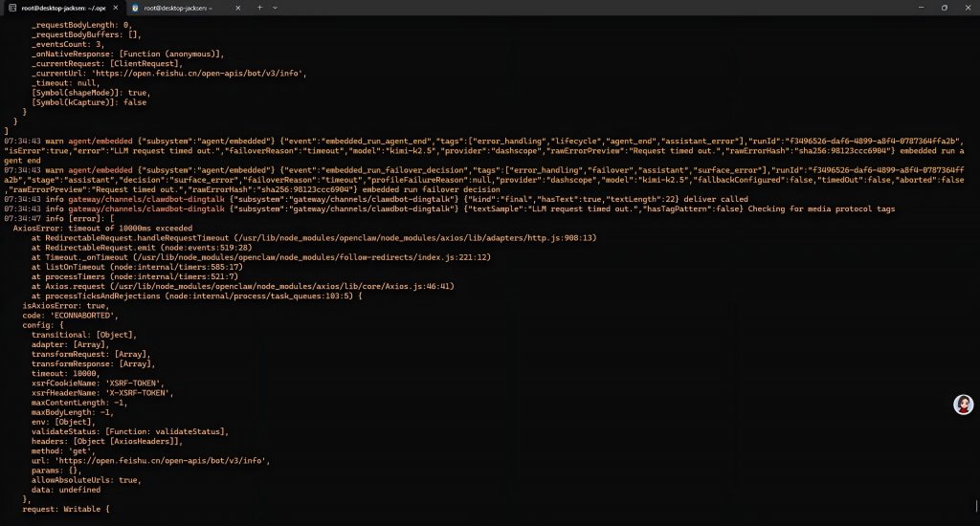The image size is (980, 526).
Task: Restore down the terminal window
Action: pyautogui.click(x=944, y=8)
